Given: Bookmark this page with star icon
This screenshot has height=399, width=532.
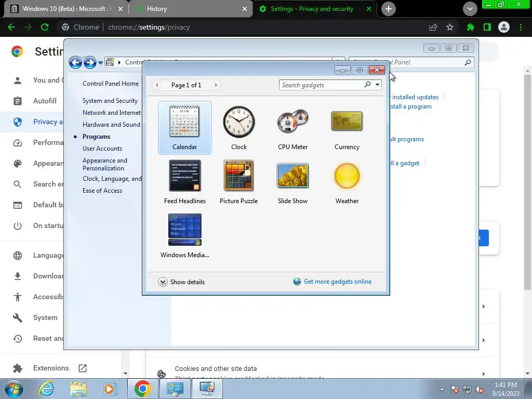Looking at the screenshot, I should coord(450,27).
